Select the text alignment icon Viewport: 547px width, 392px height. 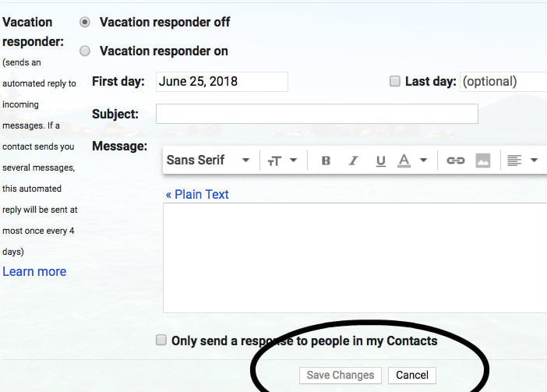[x=514, y=161]
